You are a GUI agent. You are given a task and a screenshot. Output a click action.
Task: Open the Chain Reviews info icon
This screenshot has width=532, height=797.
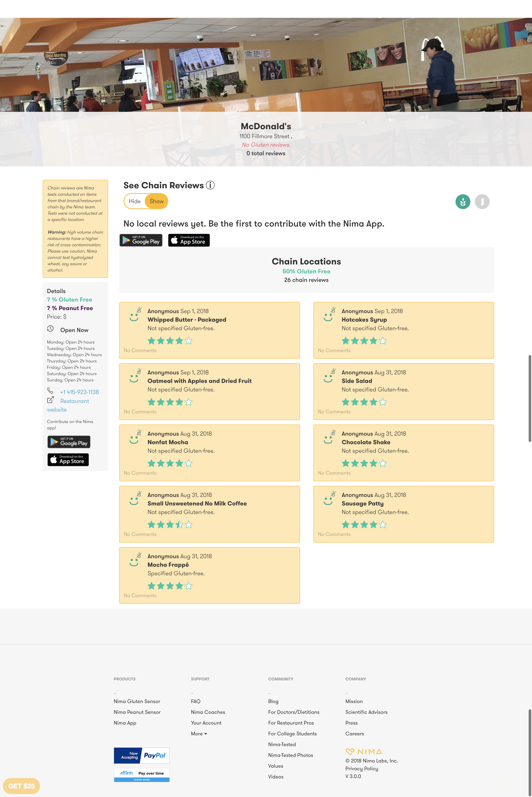click(x=210, y=185)
